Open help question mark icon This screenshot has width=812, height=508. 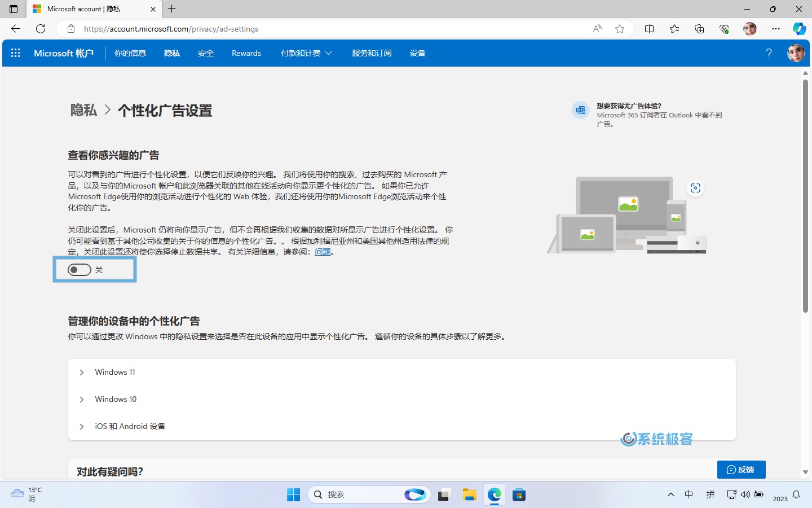(769, 53)
